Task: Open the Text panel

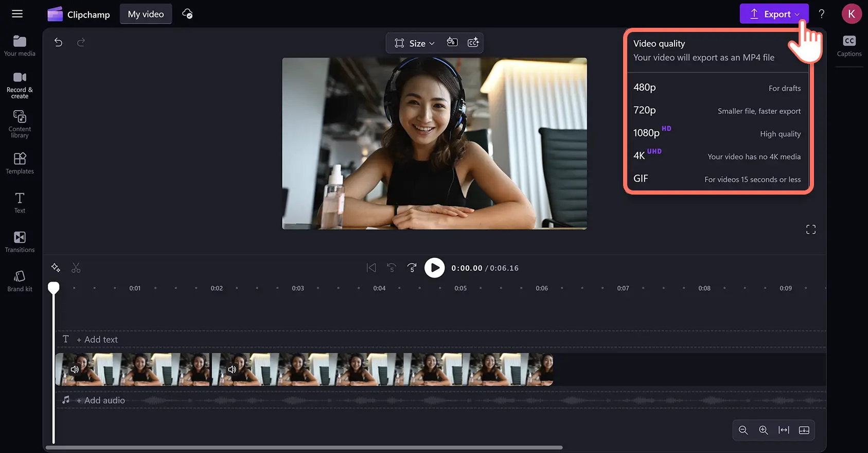Action: click(x=20, y=203)
